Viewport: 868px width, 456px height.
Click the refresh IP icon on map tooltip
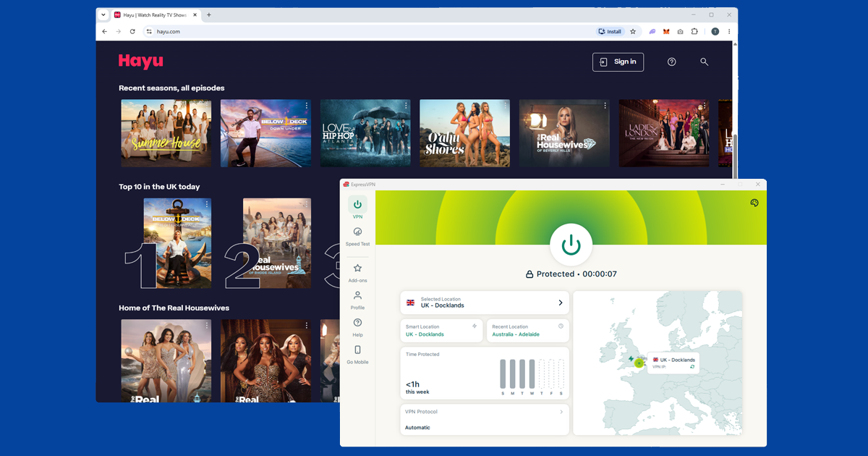tap(692, 367)
